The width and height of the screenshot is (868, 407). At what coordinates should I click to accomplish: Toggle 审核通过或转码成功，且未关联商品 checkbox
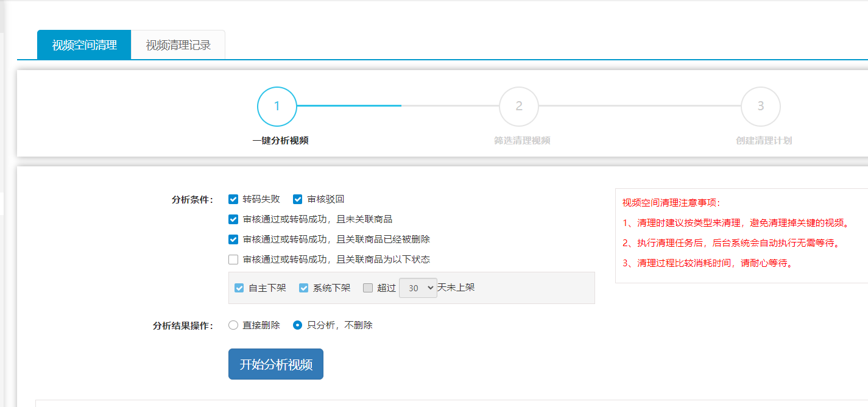233,219
